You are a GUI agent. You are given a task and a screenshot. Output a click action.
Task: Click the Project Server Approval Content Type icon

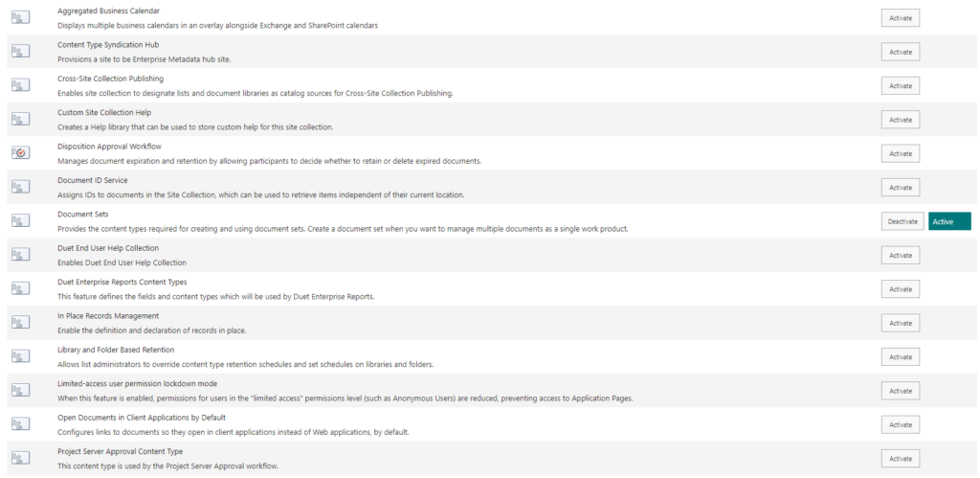[21, 457]
